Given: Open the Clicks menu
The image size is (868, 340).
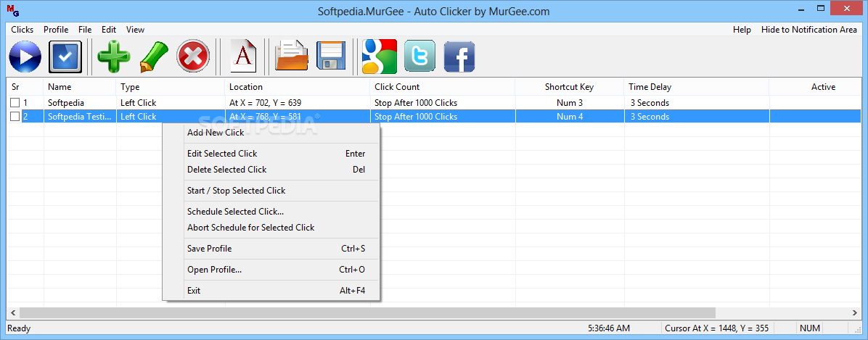Looking at the screenshot, I should point(22,30).
